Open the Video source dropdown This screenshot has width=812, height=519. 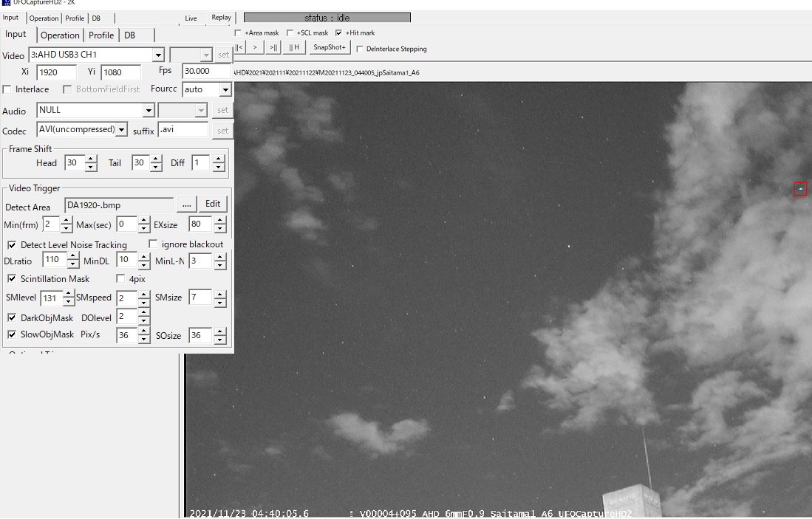[x=157, y=55]
